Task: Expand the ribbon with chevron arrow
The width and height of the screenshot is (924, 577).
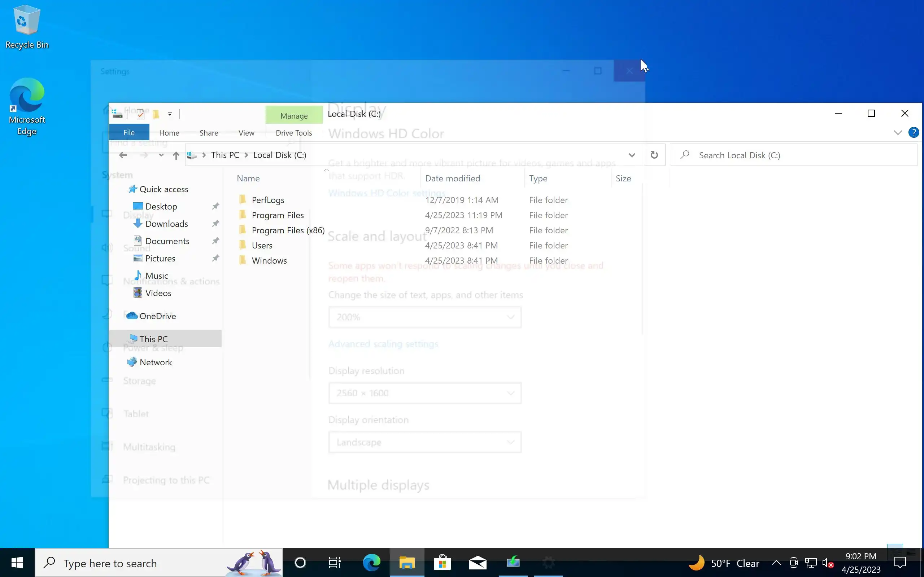Action: pyautogui.click(x=898, y=132)
